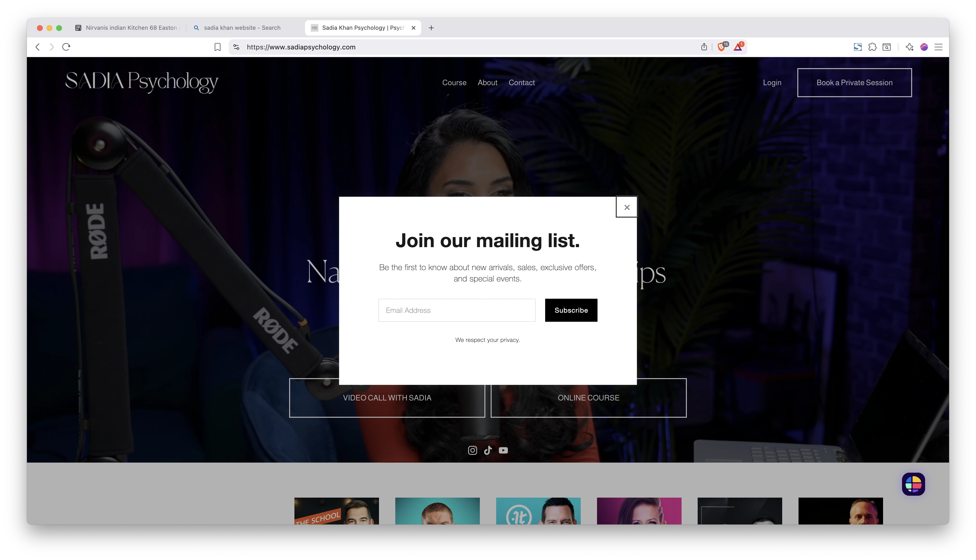
Task: Open the Course menu item
Action: 454,82
